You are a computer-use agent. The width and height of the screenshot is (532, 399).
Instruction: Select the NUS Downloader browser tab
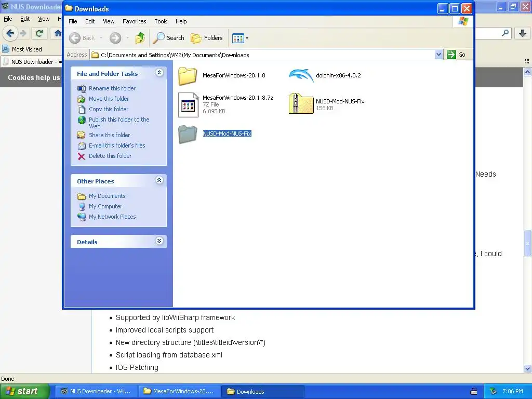(x=32, y=62)
